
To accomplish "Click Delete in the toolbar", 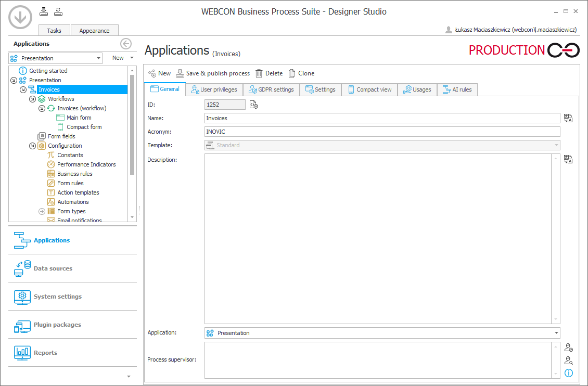I will [x=269, y=73].
